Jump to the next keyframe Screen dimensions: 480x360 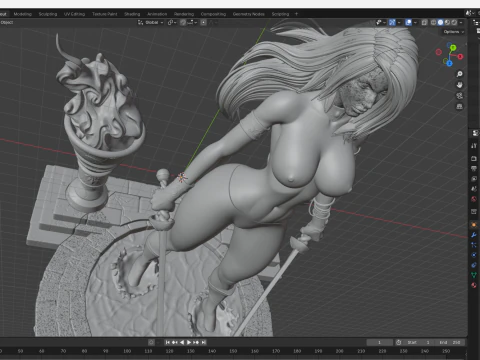[196, 342]
